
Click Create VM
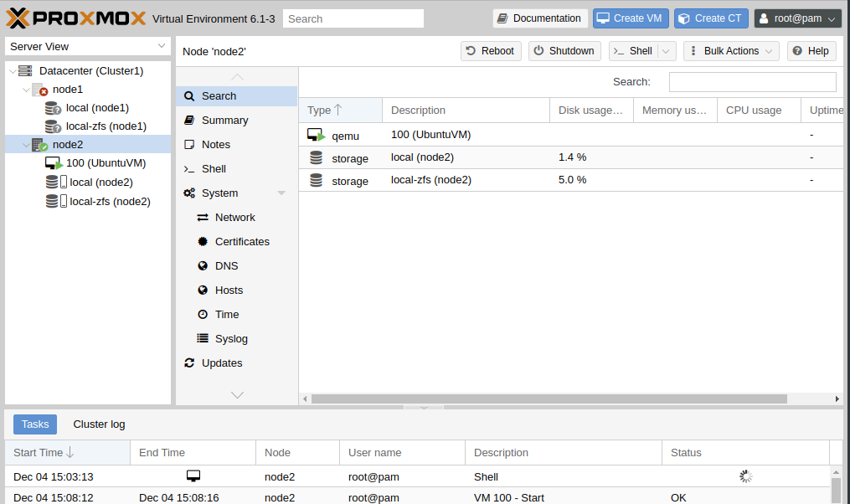click(x=631, y=18)
